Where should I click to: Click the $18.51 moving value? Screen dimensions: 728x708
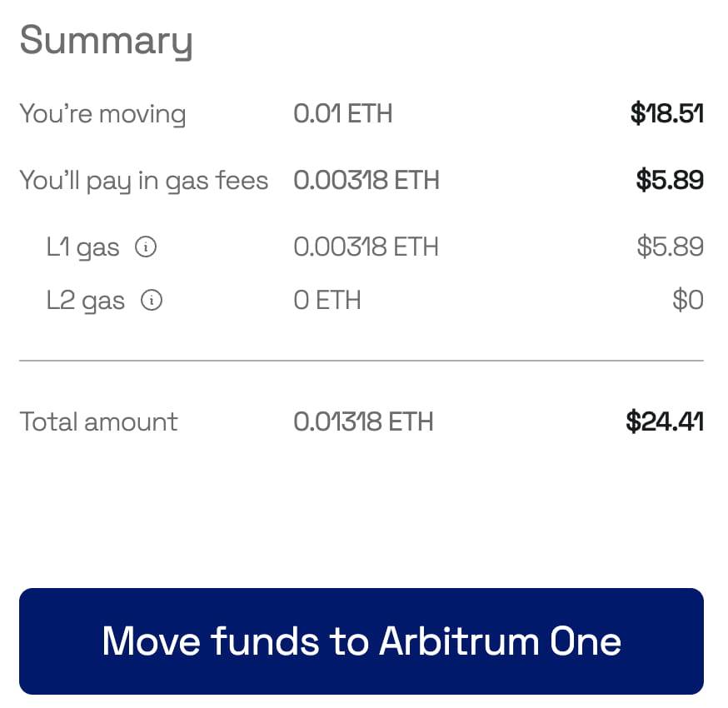pos(666,114)
